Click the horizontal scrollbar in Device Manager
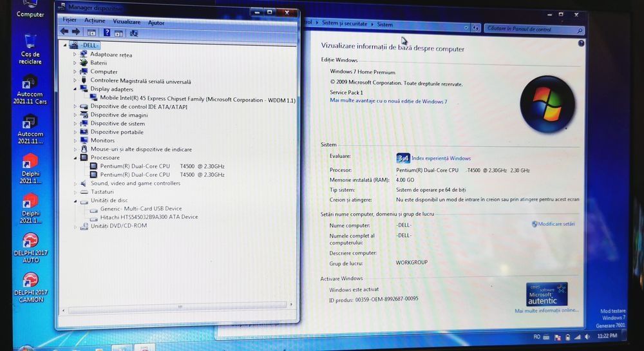This screenshot has width=644, height=351. (178, 307)
